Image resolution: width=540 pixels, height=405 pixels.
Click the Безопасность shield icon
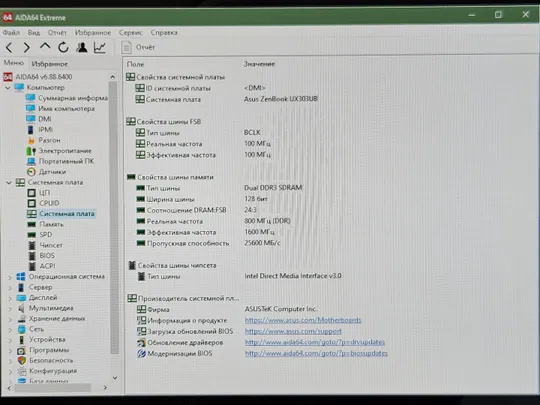[x=21, y=361]
